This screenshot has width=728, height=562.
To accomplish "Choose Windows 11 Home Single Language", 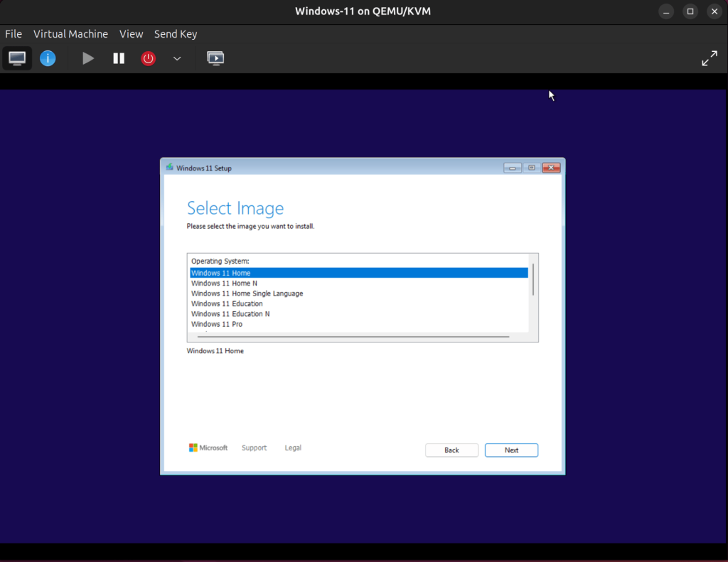I will [x=247, y=293].
